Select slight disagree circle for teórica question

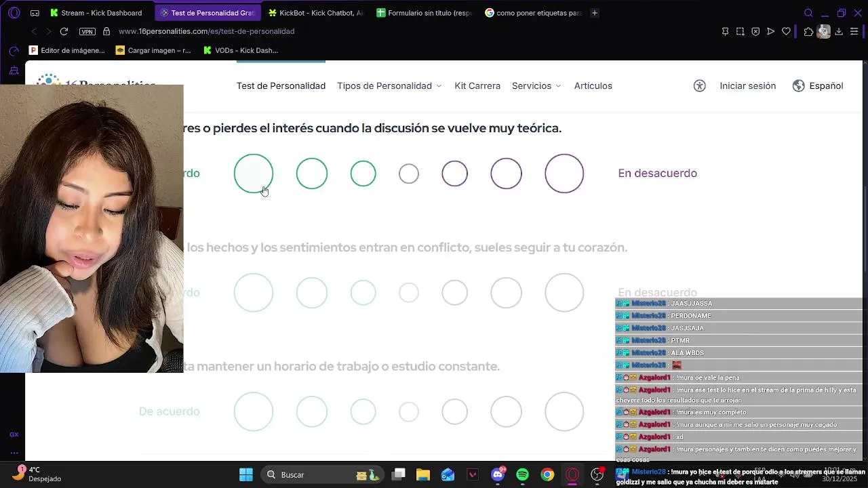click(454, 174)
